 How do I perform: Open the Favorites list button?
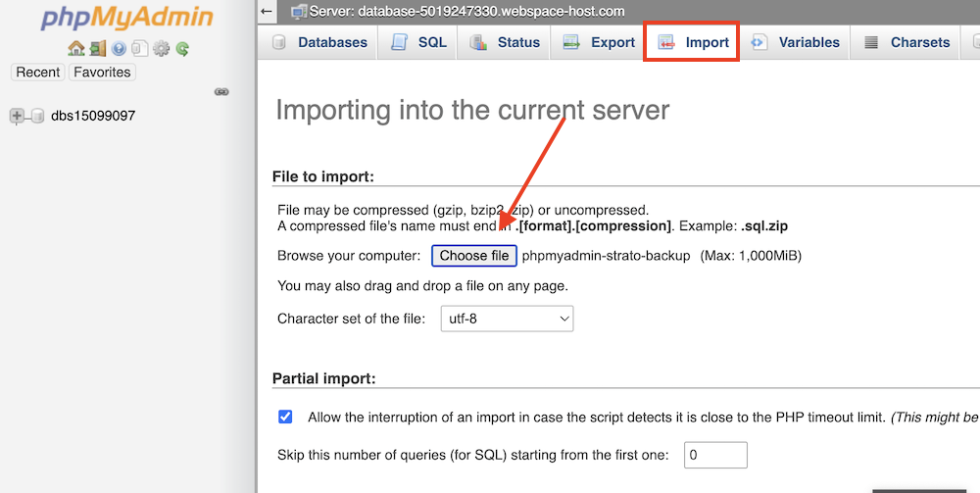click(x=103, y=72)
